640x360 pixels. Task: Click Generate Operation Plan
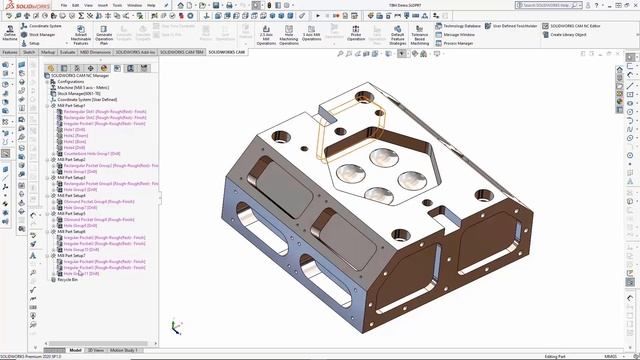[x=104, y=35]
